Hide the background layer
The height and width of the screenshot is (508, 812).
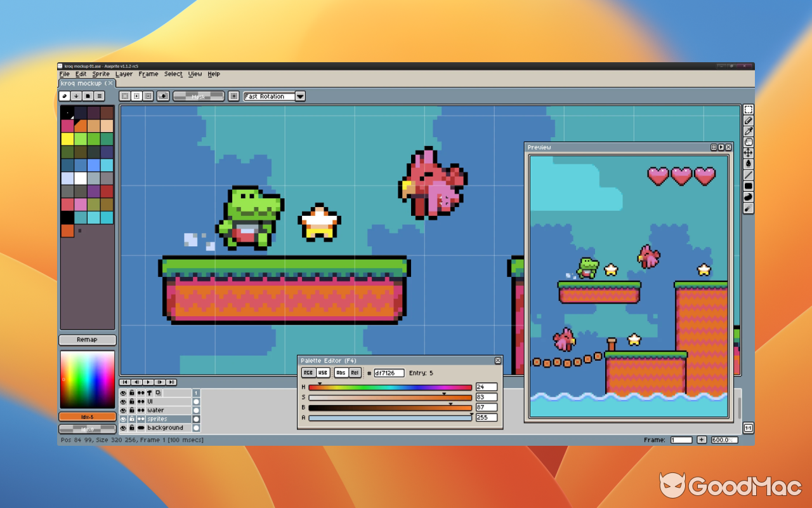(x=123, y=427)
